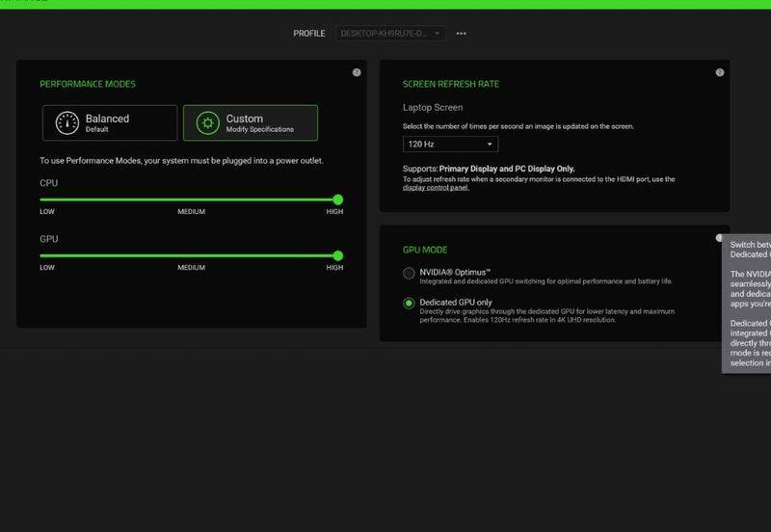The height and width of the screenshot is (532, 771).
Task: Click help icon in GPU Mode panel
Action: (x=719, y=238)
